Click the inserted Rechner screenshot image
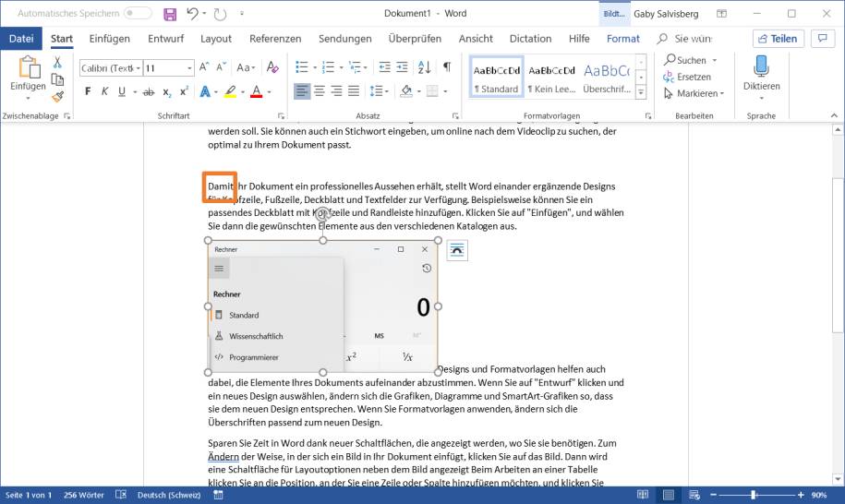Screen dimensions: 845x504 tap(323, 306)
